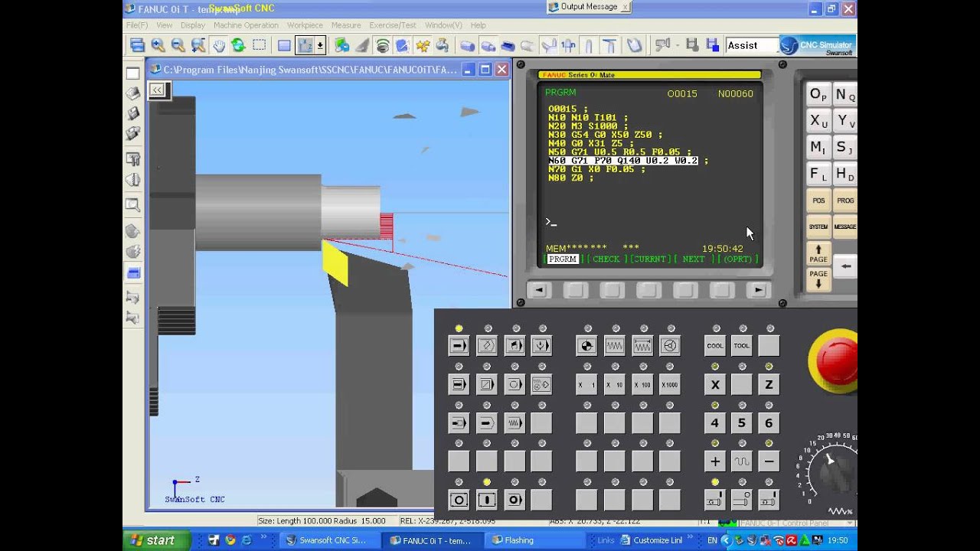The width and height of the screenshot is (980, 551).
Task: Open the Assist combo box
Action: (x=750, y=45)
